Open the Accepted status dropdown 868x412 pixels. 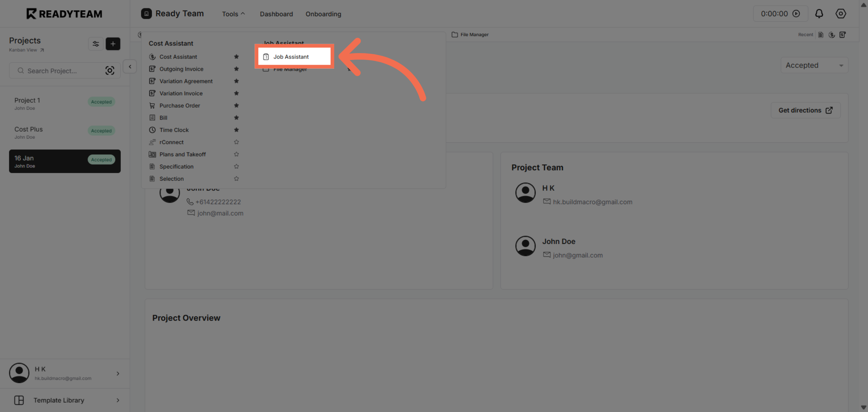814,65
